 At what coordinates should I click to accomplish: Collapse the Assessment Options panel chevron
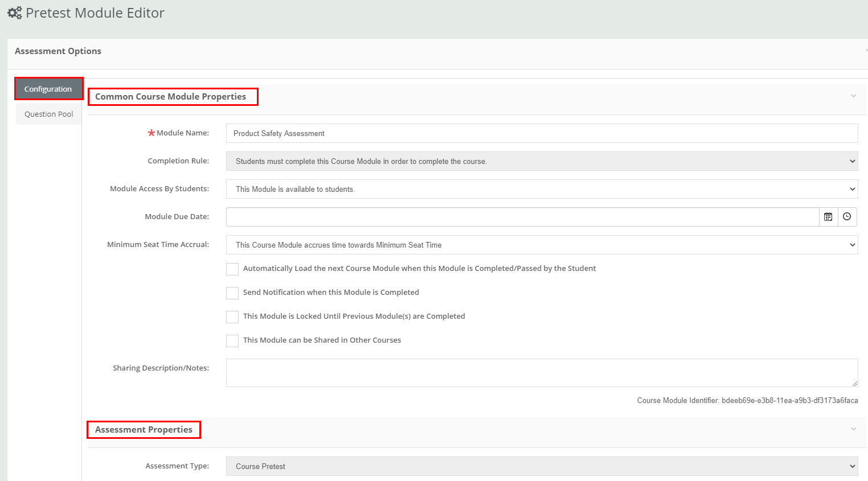tap(865, 51)
